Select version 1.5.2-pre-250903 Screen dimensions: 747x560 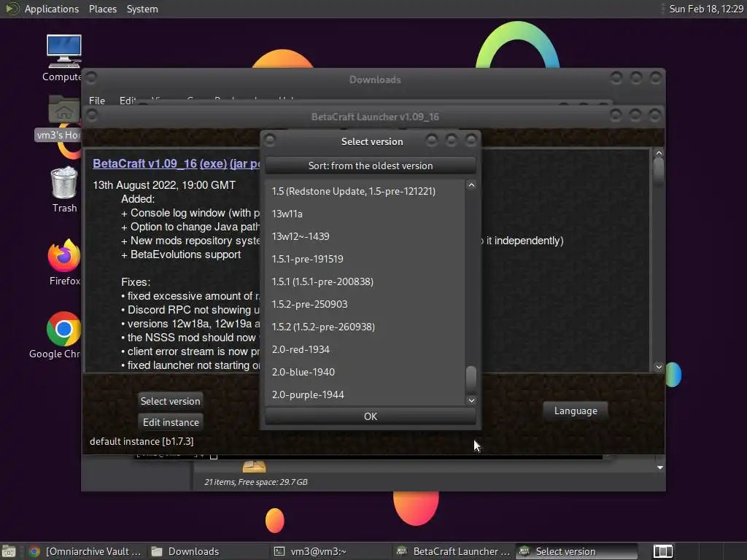point(365,304)
